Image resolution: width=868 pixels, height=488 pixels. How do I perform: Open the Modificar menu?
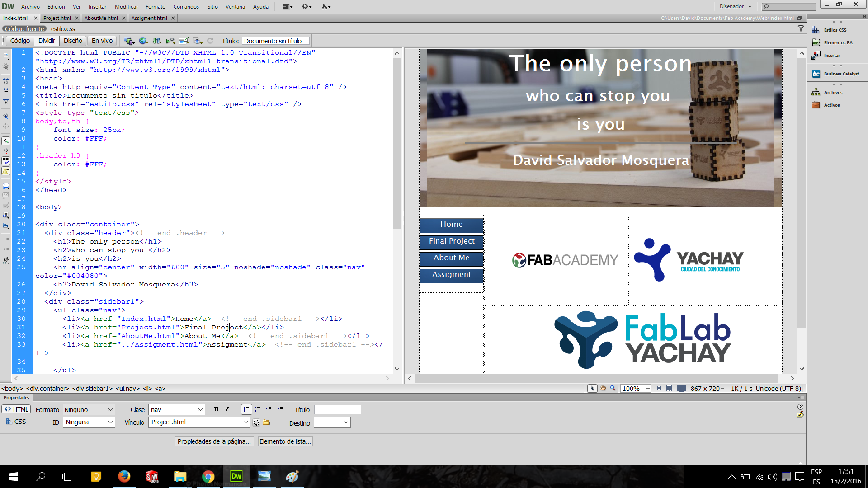click(x=126, y=6)
